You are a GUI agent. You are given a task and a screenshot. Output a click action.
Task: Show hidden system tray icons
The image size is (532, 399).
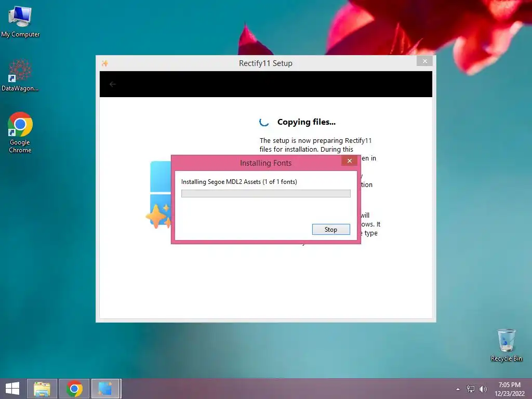point(458,389)
